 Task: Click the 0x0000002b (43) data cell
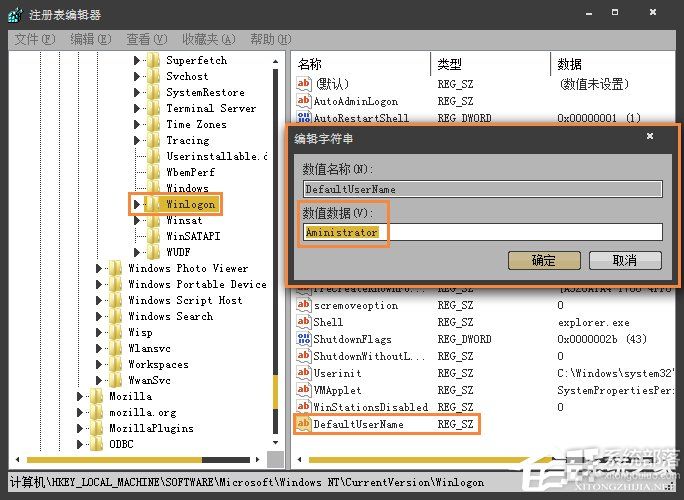pyautogui.click(x=602, y=339)
